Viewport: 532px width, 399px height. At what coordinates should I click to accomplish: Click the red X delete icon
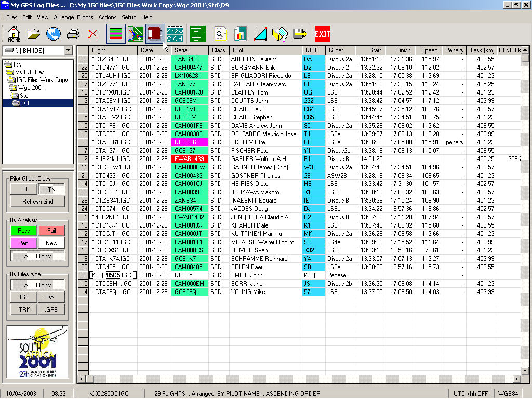point(92,34)
